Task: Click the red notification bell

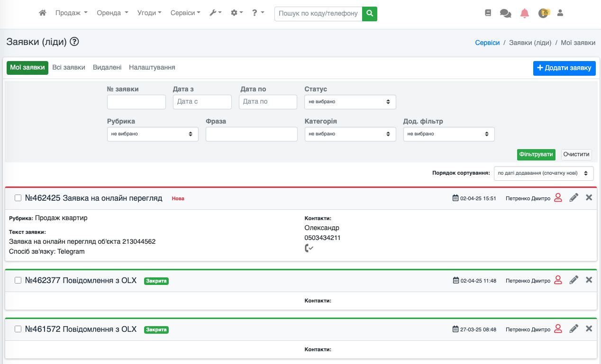Action: point(524,13)
